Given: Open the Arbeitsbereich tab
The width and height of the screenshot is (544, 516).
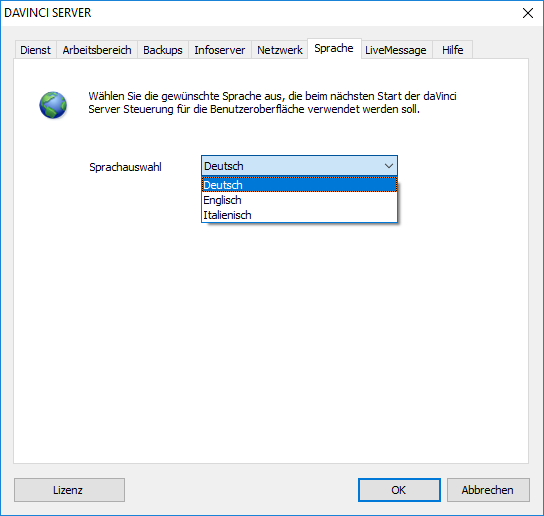Looking at the screenshot, I should tap(97, 50).
